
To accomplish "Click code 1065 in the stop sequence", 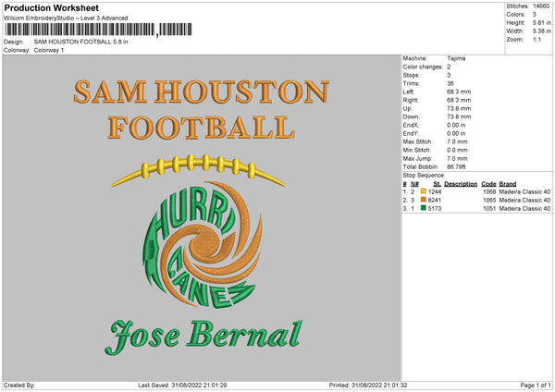I will 489,201.
